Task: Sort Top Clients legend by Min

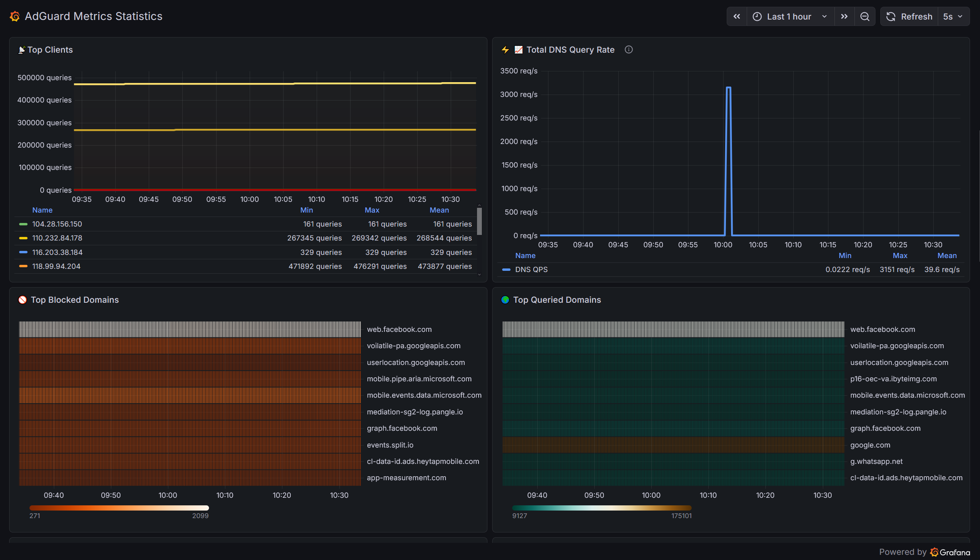Action: [306, 210]
